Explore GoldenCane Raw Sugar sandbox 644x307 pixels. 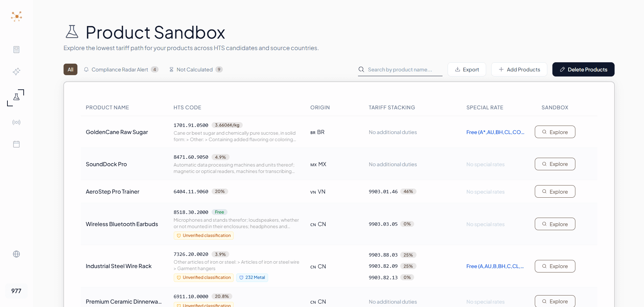[555, 132]
